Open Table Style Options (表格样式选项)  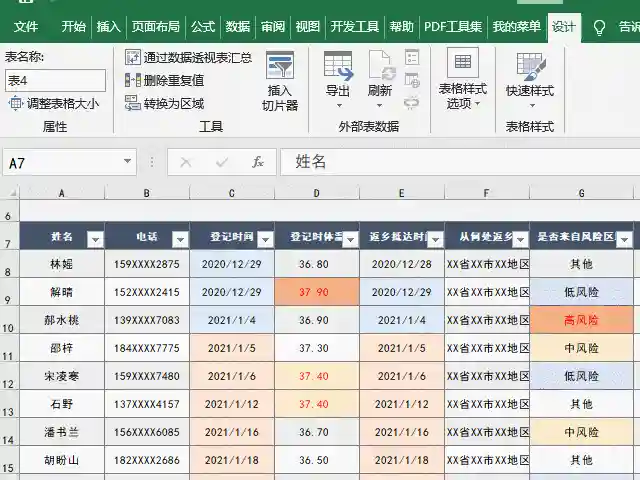(461, 80)
